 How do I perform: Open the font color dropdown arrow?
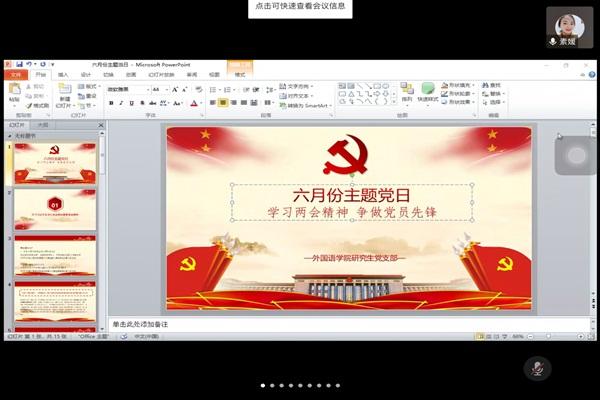click(201, 103)
